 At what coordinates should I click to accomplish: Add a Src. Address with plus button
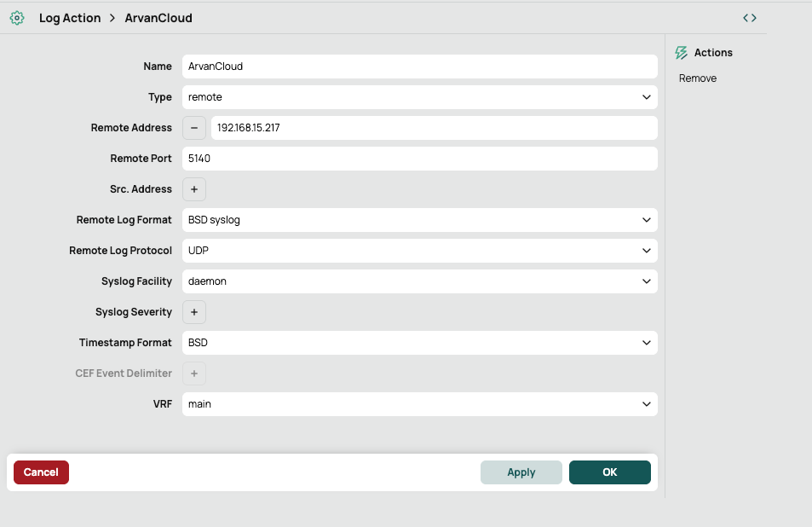pyautogui.click(x=194, y=189)
